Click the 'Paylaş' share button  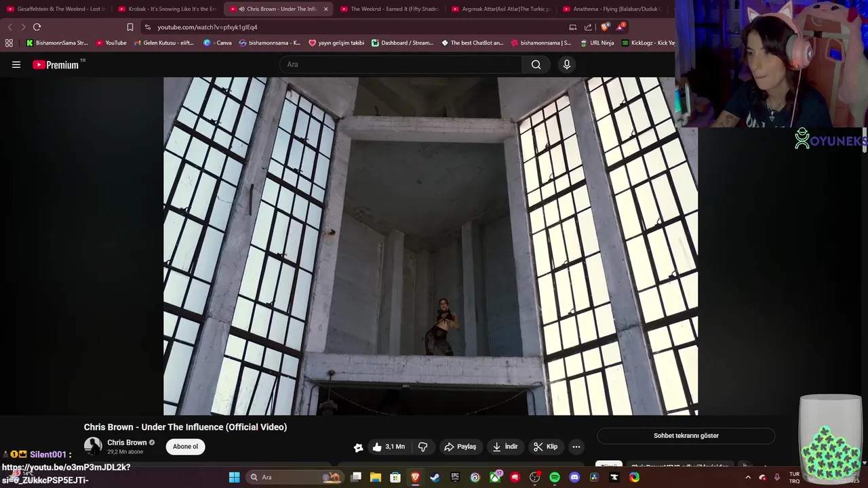pos(460,447)
